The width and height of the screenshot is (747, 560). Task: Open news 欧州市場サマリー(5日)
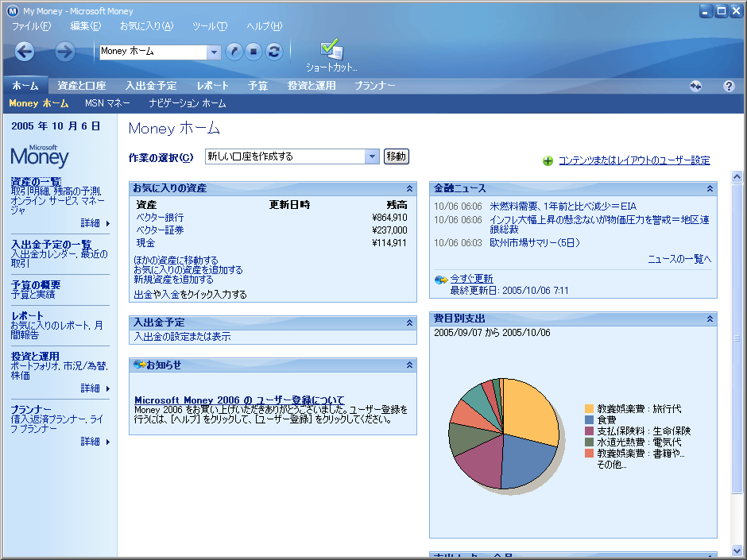pos(535,243)
